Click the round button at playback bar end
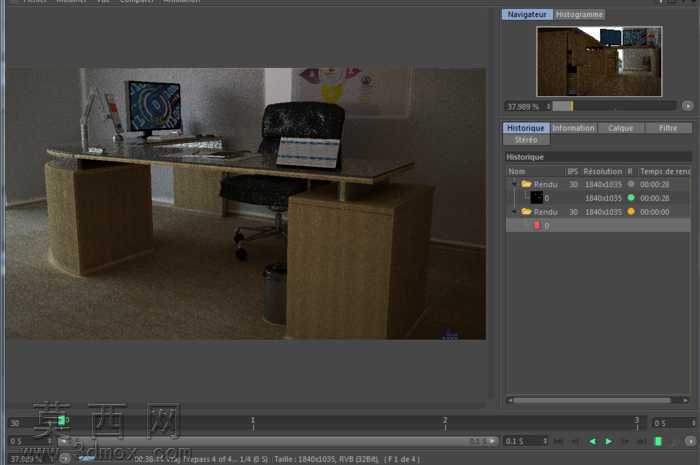700x465 pixels. (x=690, y=441)
